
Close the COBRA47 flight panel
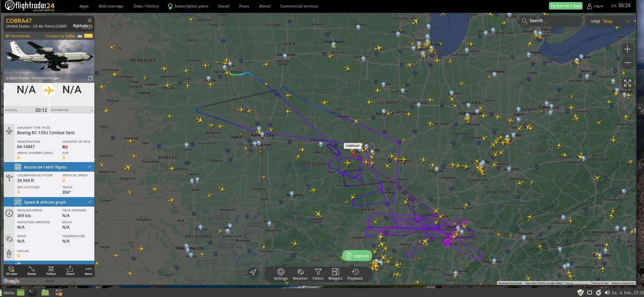click(x=90, y=21)
